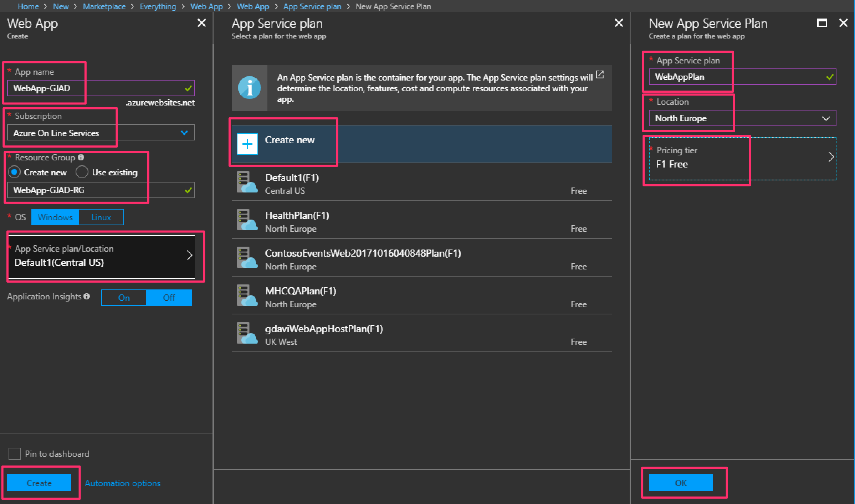Open Pricing tier F1 Free selector

tap(742, 158)
